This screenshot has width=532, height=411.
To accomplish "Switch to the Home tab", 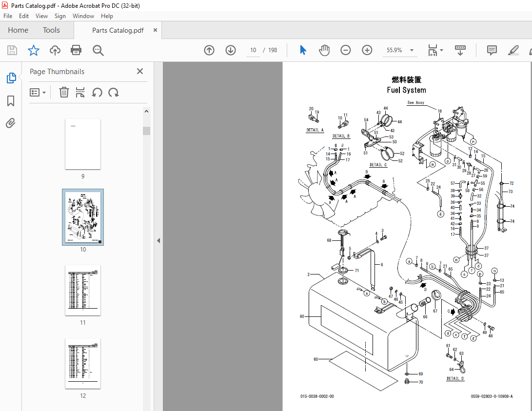I will coord(18,30).
